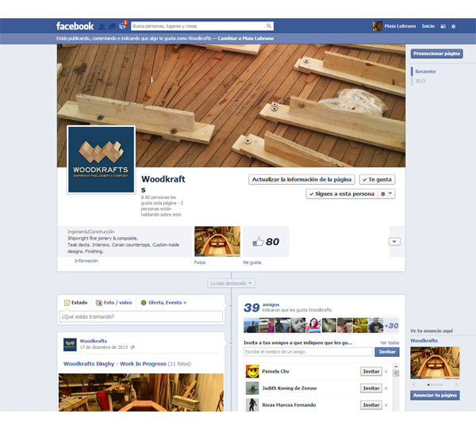Open Me gusta label link

(252, 262)
